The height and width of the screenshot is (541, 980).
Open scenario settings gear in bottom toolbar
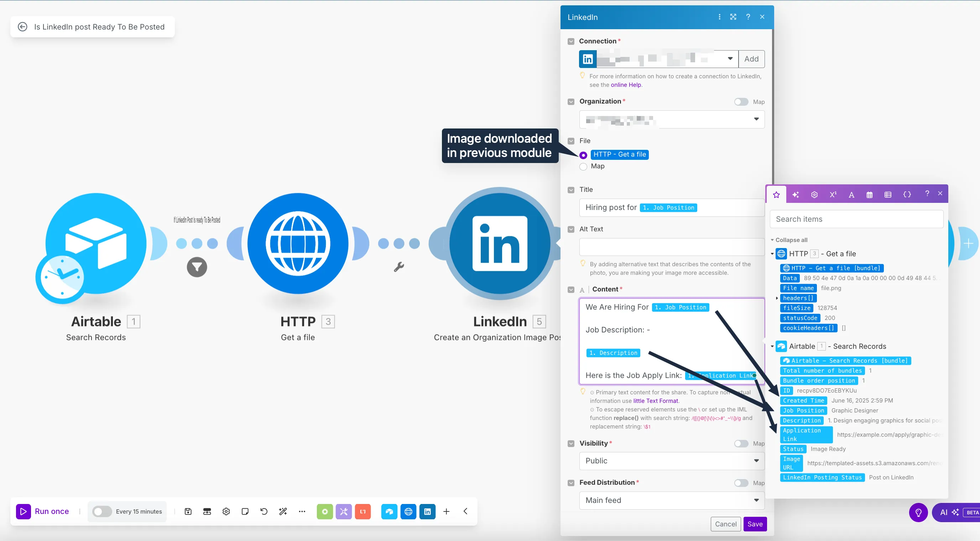click(226, 511)
